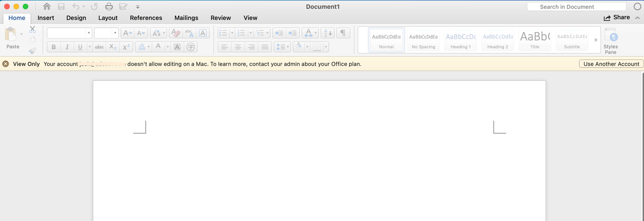Switch to the References tab
The width and height of the screenshot is (644, 221).
146,18
